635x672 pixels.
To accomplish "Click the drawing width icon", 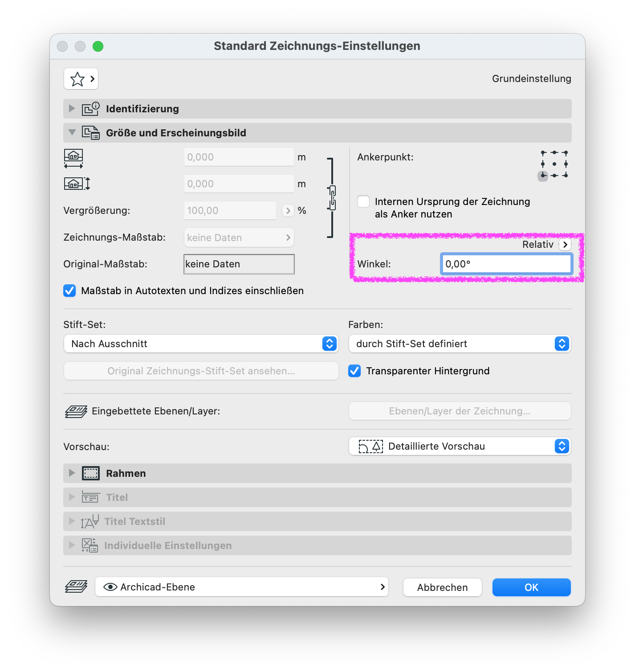I will tap(73, 159).
